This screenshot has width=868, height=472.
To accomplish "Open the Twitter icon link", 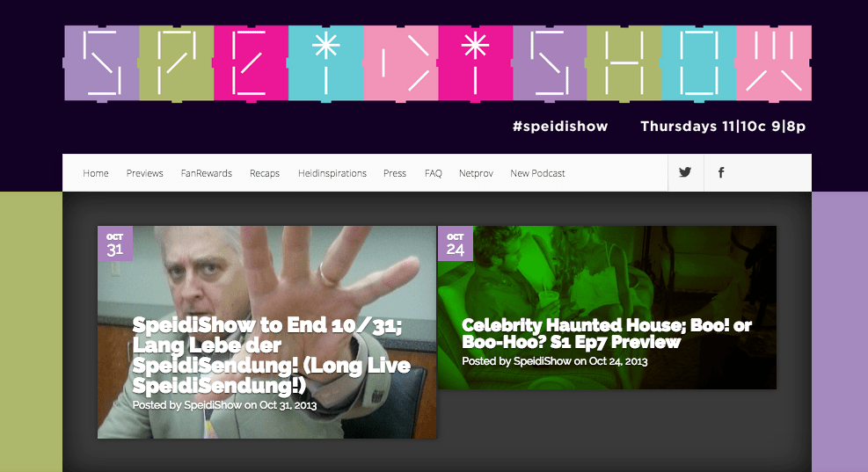I will pos(685,172).
